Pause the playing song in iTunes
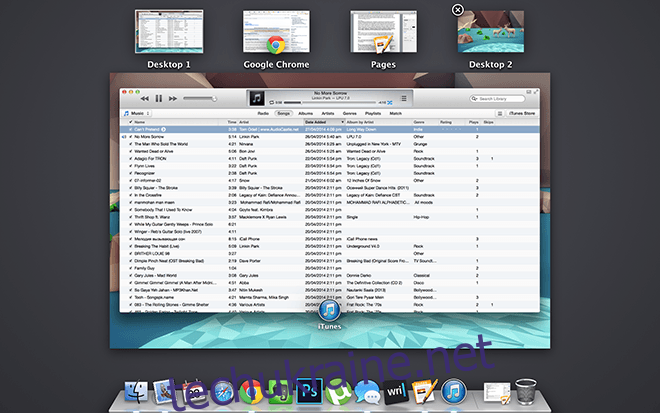Screen dimensions: 660x413 [159, 99]
